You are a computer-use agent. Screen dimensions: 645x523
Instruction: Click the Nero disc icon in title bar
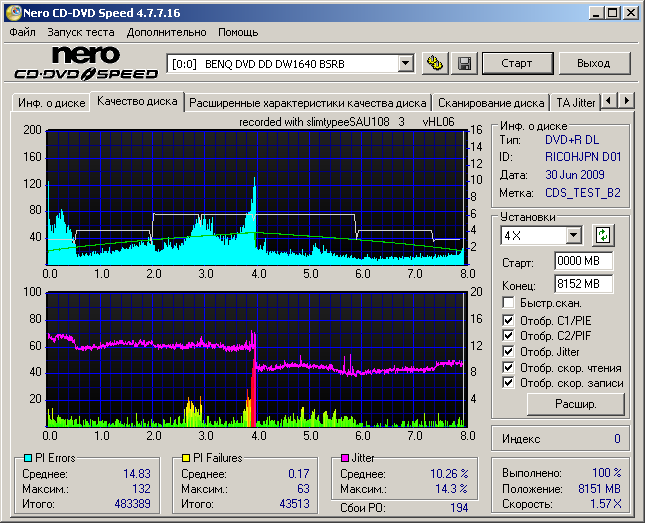click(x=13, y=13)
